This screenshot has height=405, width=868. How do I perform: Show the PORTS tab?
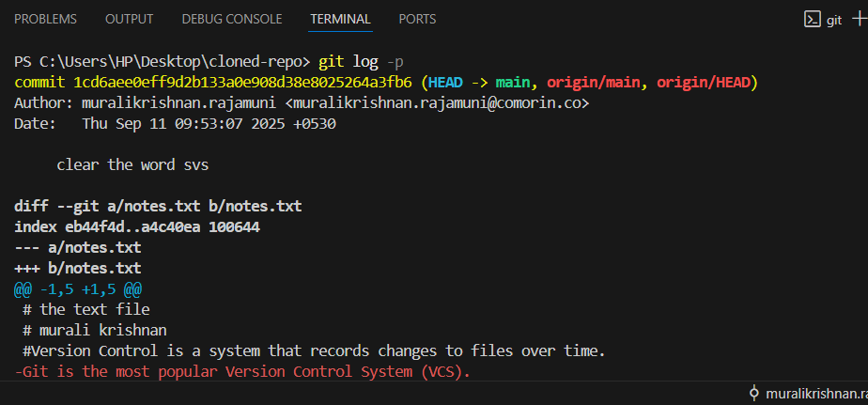(417, 19)
